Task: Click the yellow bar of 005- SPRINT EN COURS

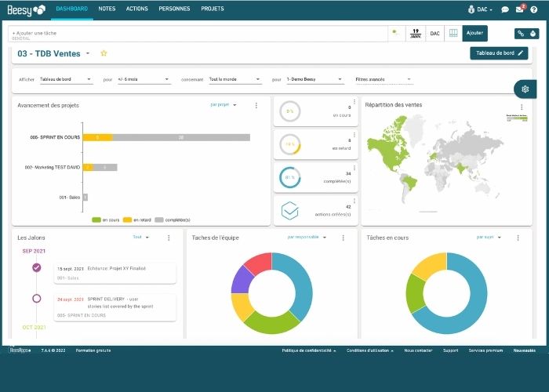Action: point(98,137)
